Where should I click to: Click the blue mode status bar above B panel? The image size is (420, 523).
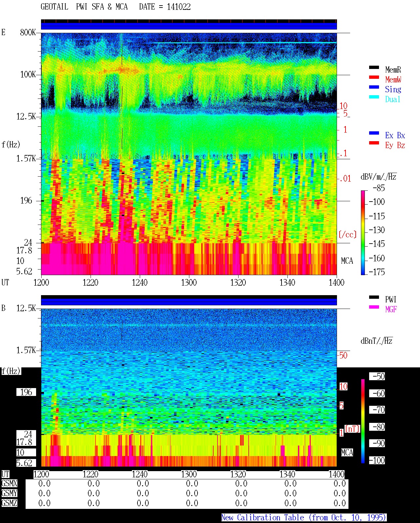point(189,301)
